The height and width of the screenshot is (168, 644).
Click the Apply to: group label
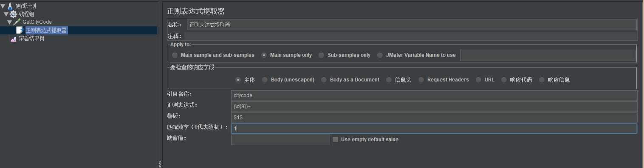coord(181,45)
